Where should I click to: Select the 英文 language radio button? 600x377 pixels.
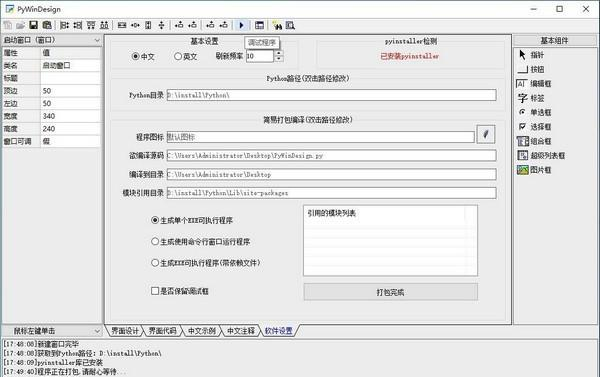pyautogui.click(x=178, y=56)
